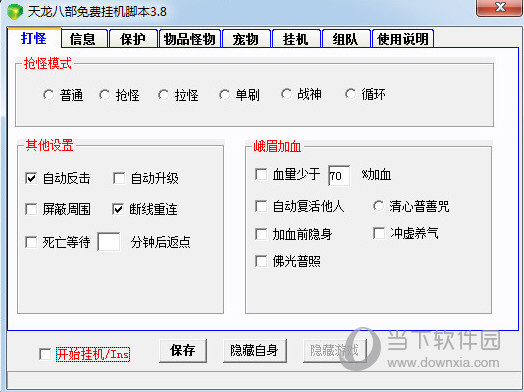The image size is (524, 392).
Task: Toggle the 开始挂机/Ins checkbox
Action: tap(45, 354)
